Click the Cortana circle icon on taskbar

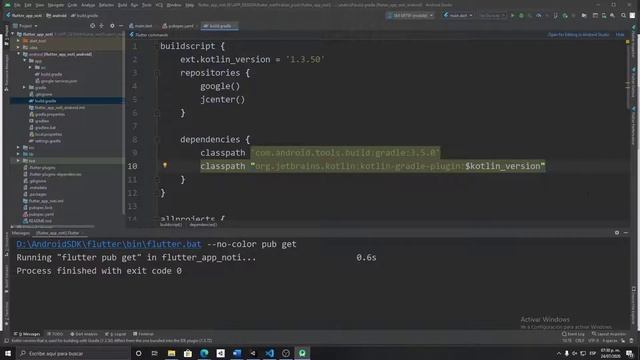click(138, 353)
